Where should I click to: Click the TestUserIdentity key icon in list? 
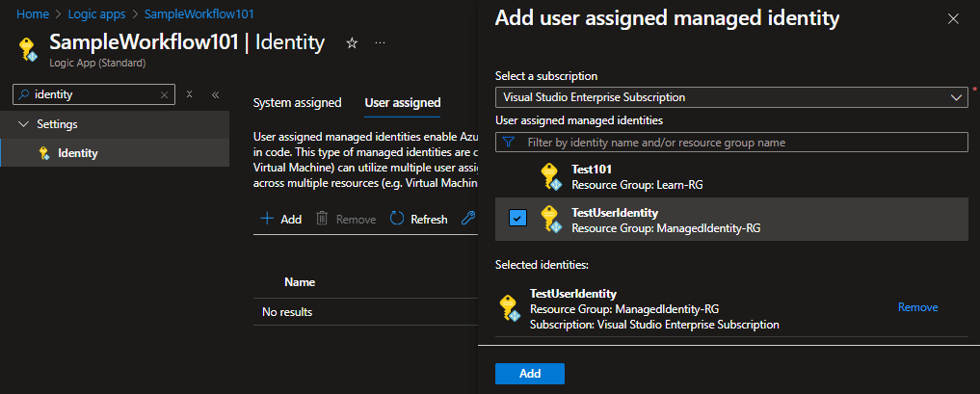point(551,220)
